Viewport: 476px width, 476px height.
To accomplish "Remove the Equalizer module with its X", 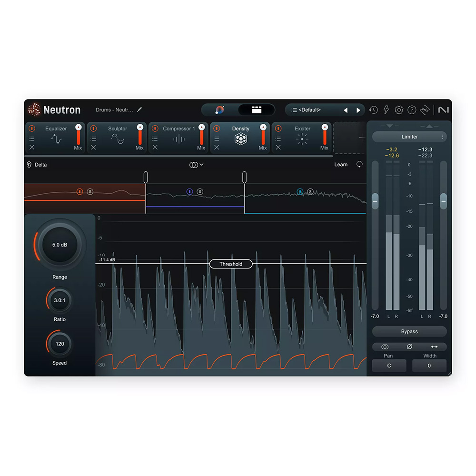I will coord(32,148).
